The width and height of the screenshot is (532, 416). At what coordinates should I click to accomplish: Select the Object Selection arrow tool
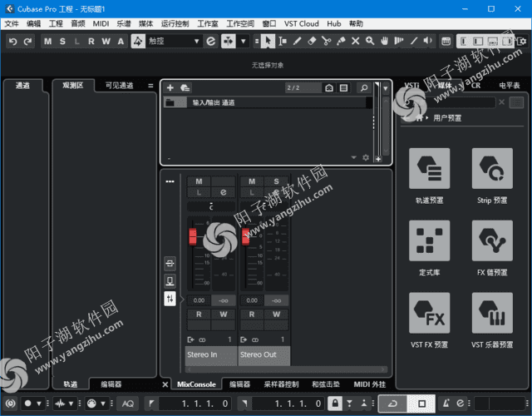click(268, 41)
